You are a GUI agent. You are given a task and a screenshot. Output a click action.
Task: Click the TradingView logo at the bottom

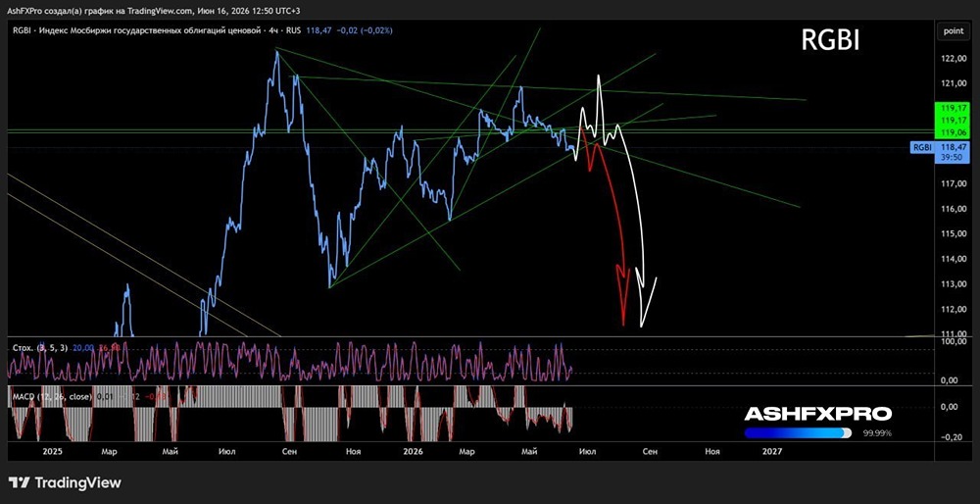point(65,482)
